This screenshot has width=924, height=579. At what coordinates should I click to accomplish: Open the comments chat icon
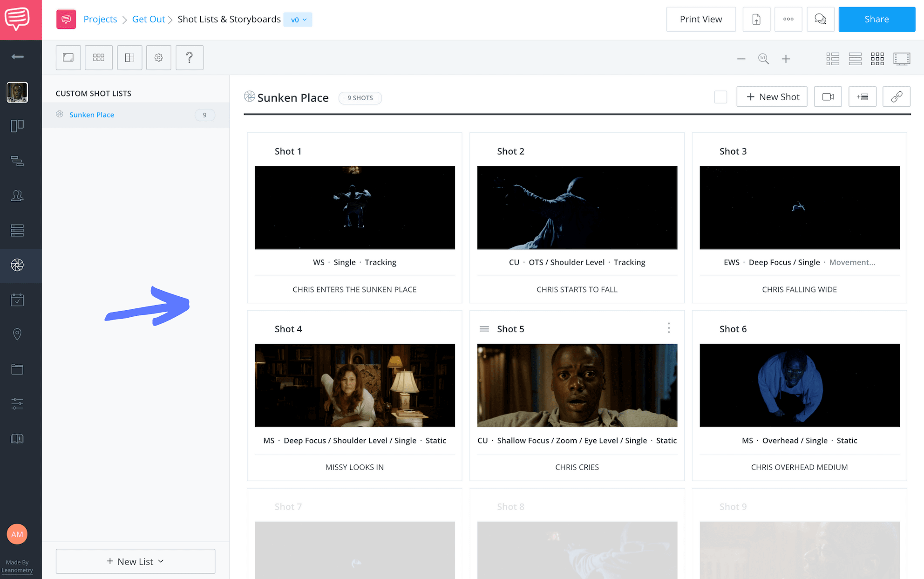coord(821,19)
